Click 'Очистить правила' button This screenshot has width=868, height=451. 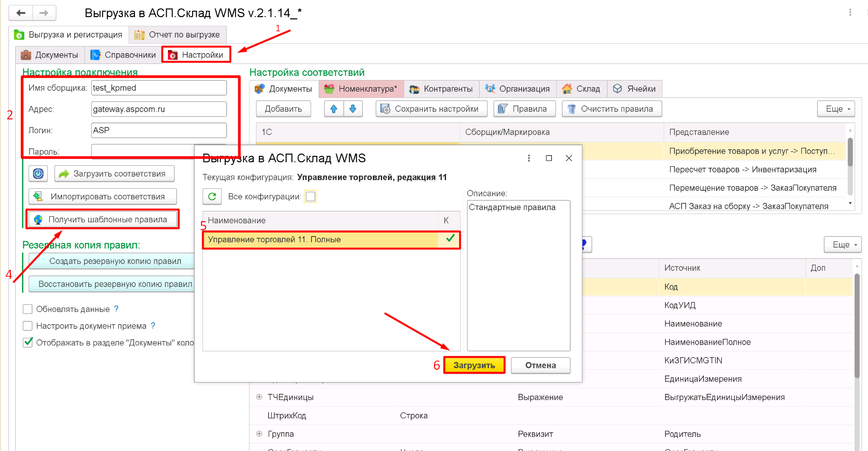612,109
